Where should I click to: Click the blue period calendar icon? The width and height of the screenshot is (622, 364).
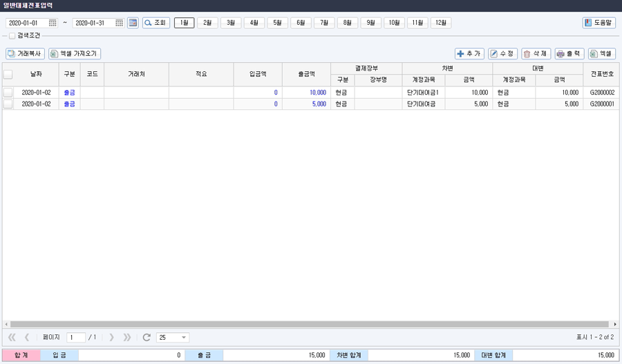(133, 23)
